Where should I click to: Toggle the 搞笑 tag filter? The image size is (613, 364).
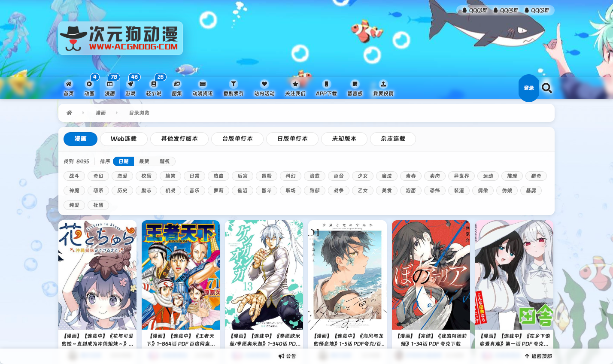tap(170, 176)
